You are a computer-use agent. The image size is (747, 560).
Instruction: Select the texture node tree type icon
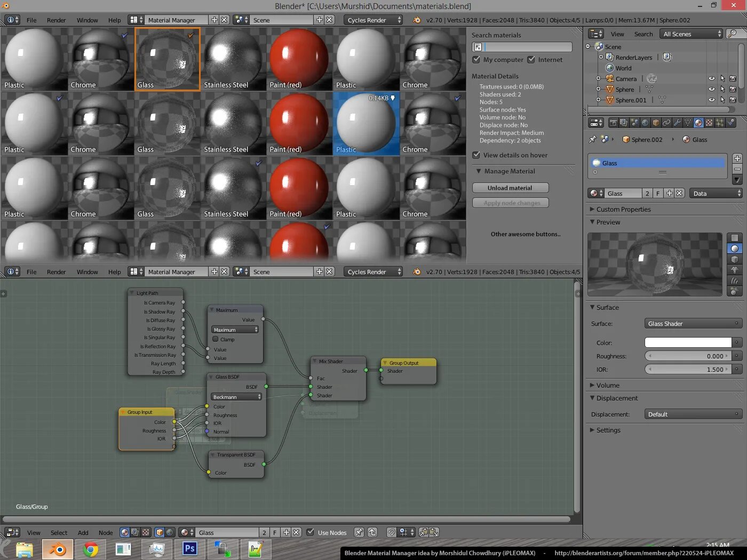pos(145,532)
